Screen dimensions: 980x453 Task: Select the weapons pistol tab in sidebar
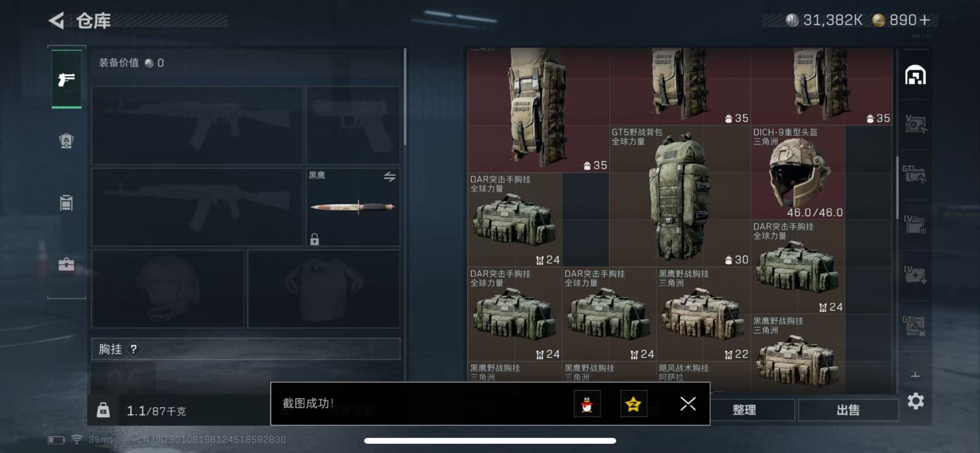66,79
